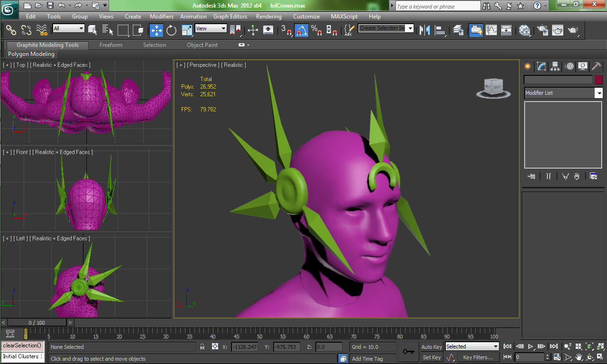Toggle the Keyboard Shortcut Override button
The image size is (607, 364).
[x=268, y=30]
